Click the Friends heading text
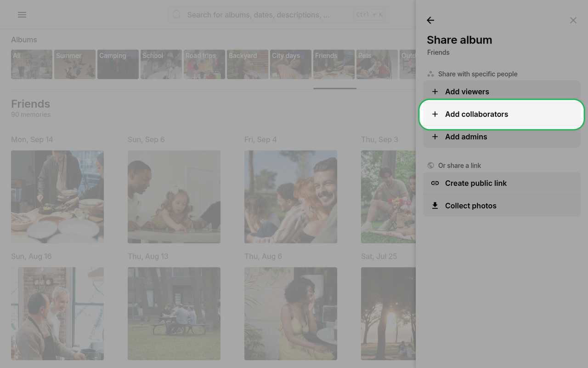This screenshot has height=368, width=588. 30,104
